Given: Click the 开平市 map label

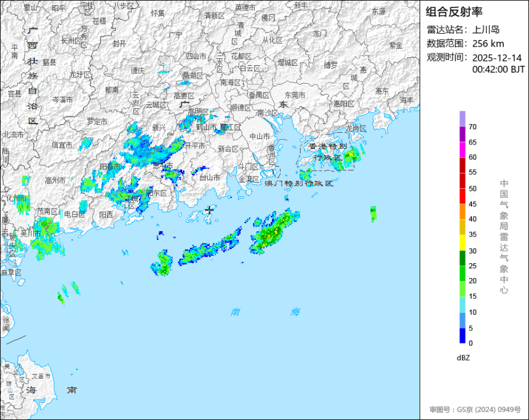Looking at the screenshot, I should pyautogui.click(x=195, y=145).
